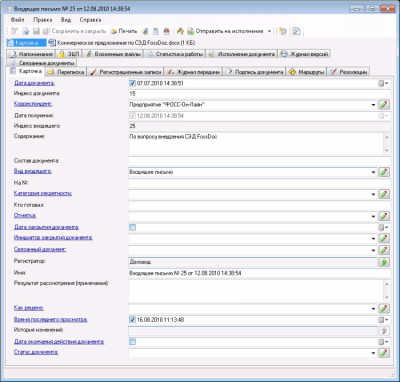Image resolution: width=400 pixels, height=382 pixels.
Task: Switch to the Резолюции tab
Action: coord(349,72)
